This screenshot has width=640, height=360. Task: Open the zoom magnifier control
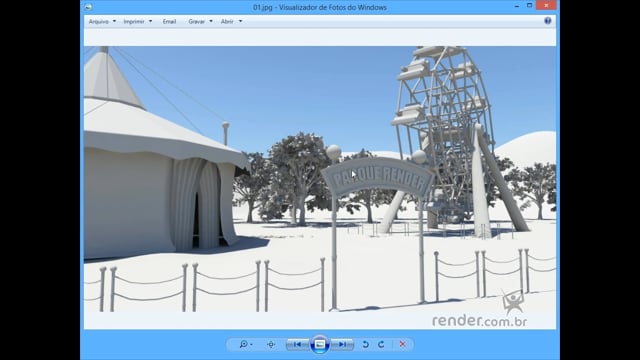pyautogui.click(x=246, y=344)
